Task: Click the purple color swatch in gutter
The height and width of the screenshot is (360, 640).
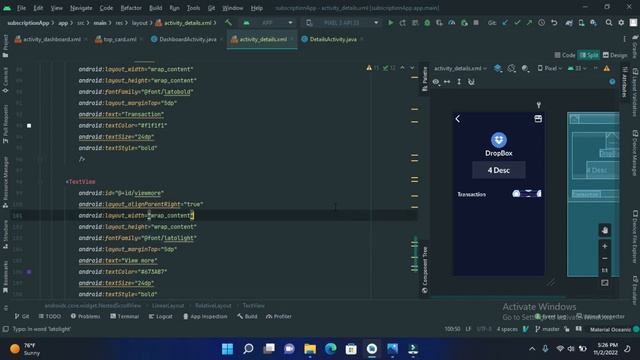Action: pyautogui.click(x=29, y=272)
